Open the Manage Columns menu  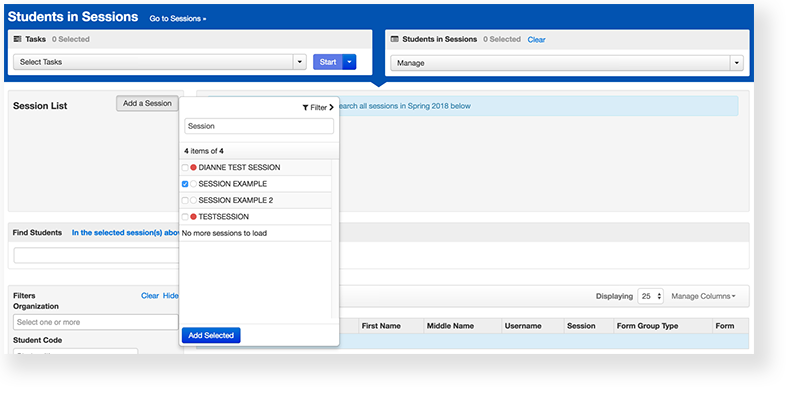(703, 296)
